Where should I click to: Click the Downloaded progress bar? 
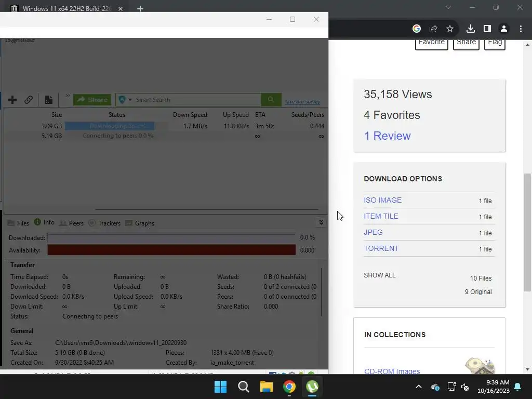pyautogui.click(x=171, y=237)
